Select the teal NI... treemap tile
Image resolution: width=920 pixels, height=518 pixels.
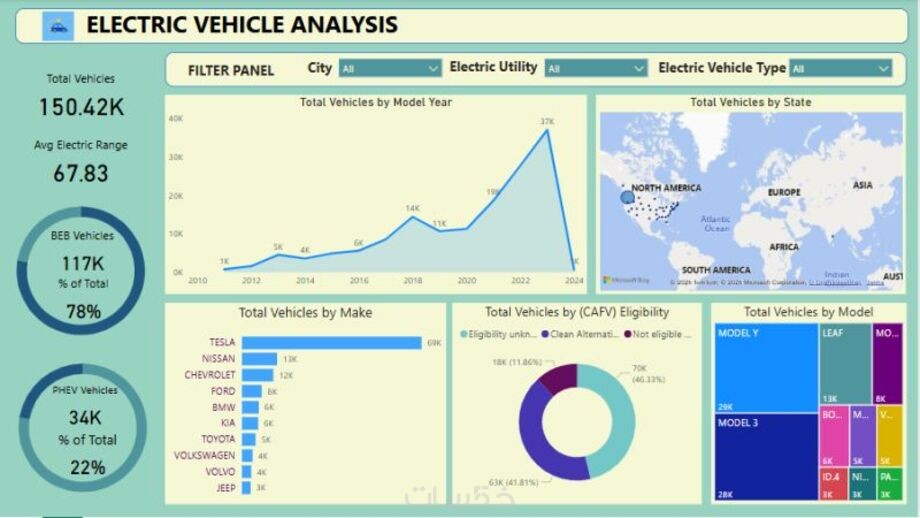coord(863,484)
